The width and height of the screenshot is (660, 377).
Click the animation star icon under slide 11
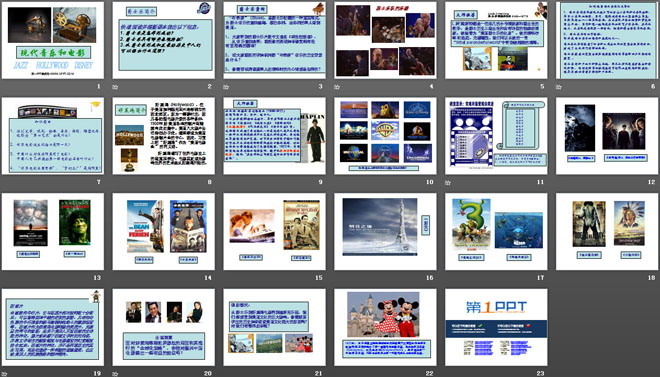[448, 183]
